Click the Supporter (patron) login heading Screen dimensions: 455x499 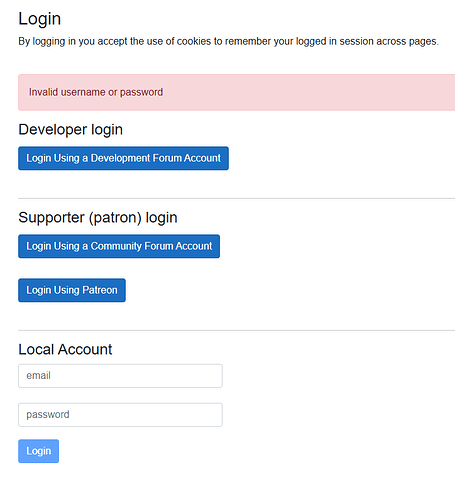[98, 217]
